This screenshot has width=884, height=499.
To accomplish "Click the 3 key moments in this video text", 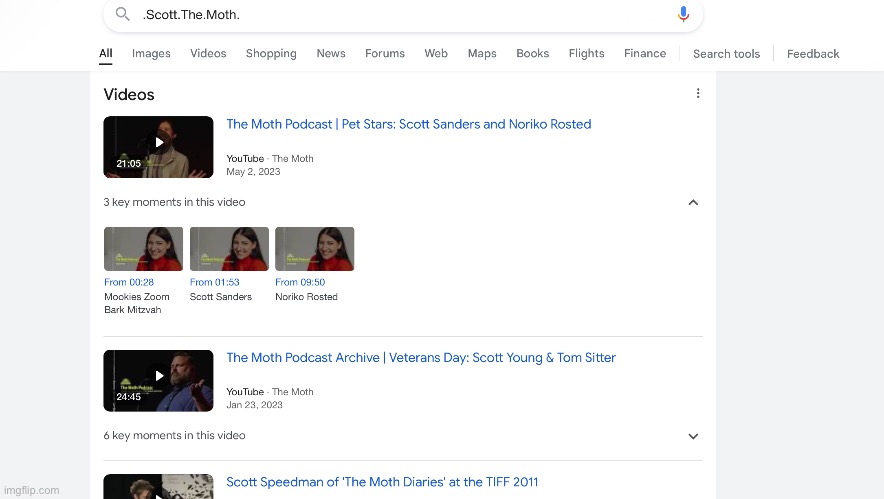I will point(174,202).
